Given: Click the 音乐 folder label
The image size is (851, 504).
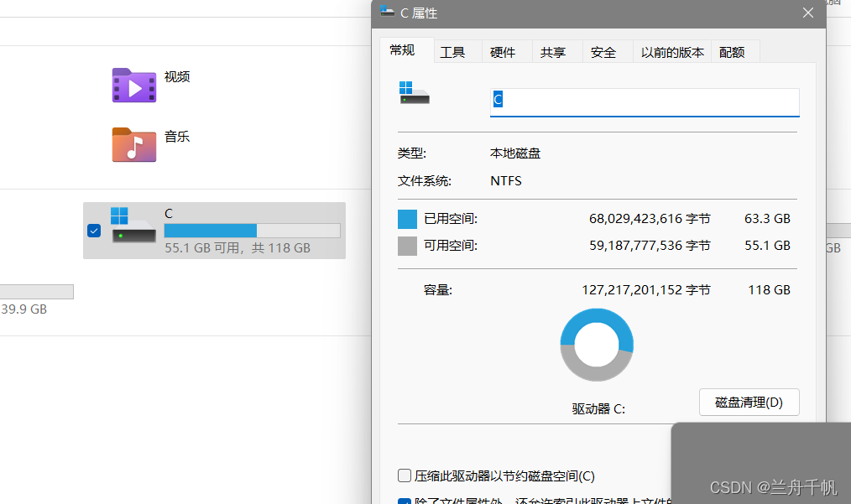Looking at the screenshot, I should click(177, 137).
